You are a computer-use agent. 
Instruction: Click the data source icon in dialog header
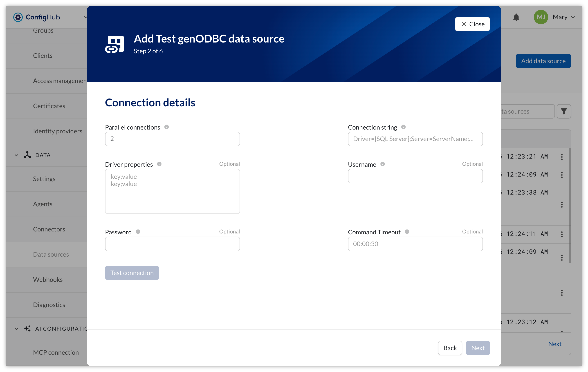point(114,44)
